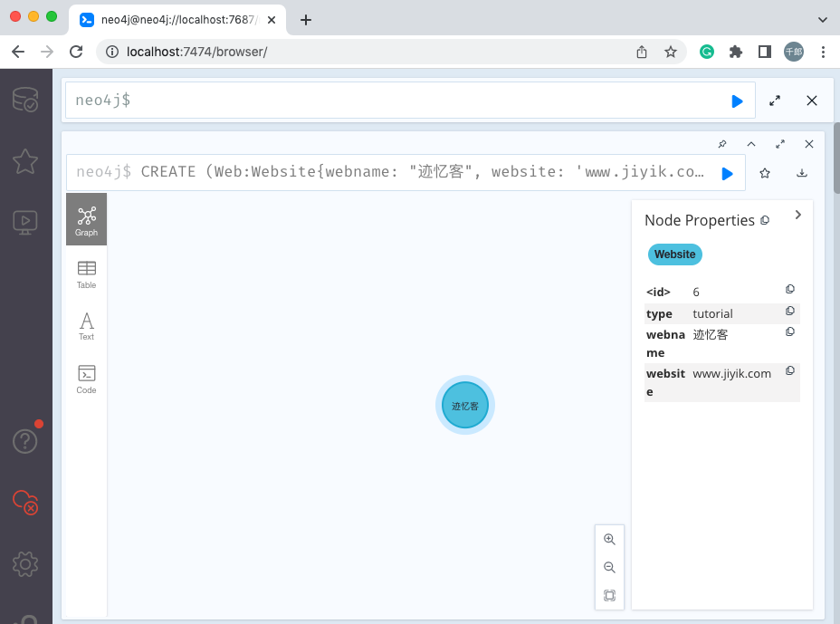Save CREATE query as favorite
Image resolution: width=840 pixels, height=624 pixels.
pos(765,173)
